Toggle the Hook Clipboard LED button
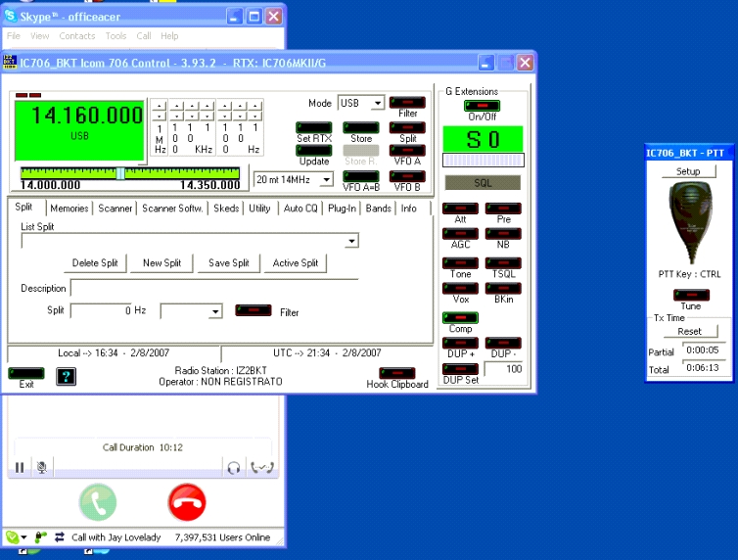The height and width of the screenshot is (560, 738). tap(397, 374)
